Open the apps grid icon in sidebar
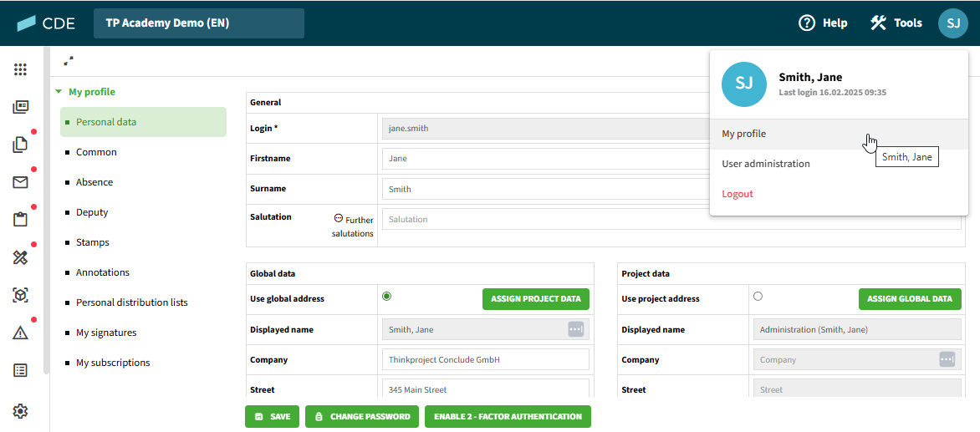980x432 pixels. pos(21,69)
